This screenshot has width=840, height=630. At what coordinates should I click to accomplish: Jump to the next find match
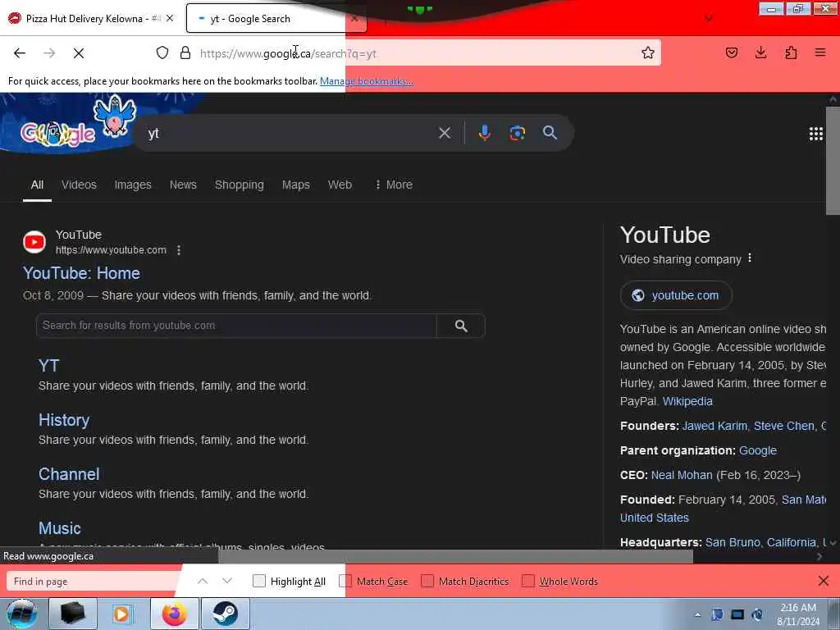[227, 581]
